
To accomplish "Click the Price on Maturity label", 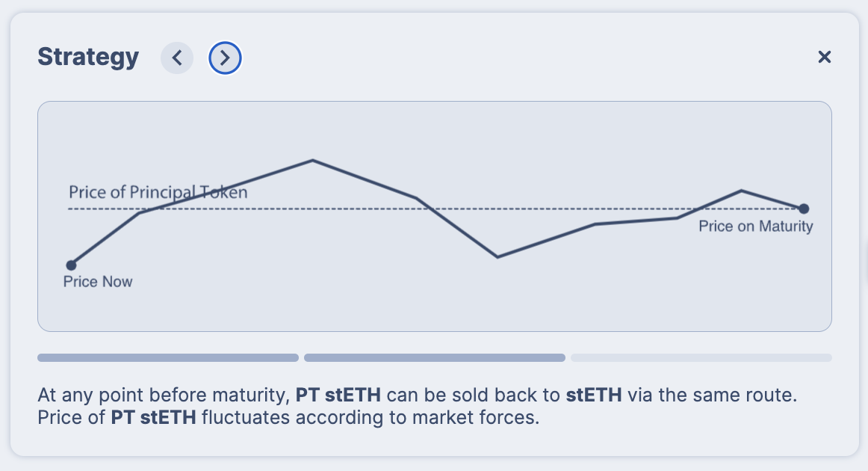I will click(x=755, y=226).
